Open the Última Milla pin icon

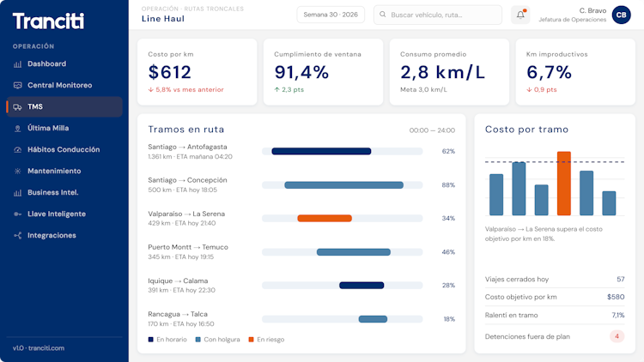pyautogui.click(x=18, y=129)
